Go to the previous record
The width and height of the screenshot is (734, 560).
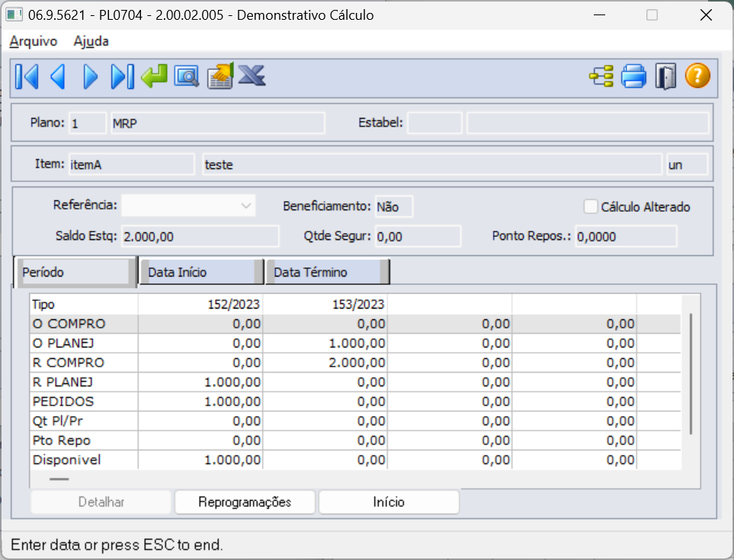[57, 76]
